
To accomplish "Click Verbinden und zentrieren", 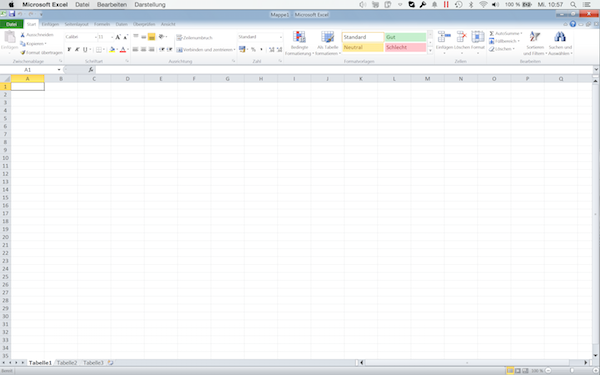I will point(206,50).
